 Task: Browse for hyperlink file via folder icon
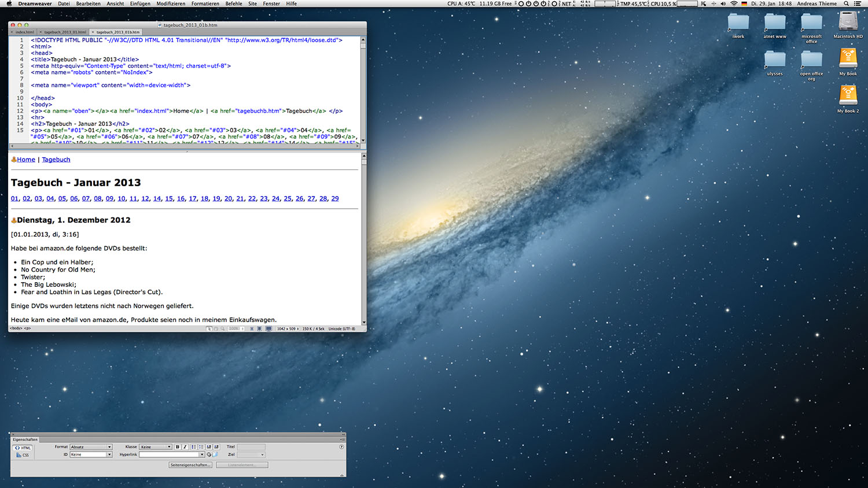[x=215, y=454]
